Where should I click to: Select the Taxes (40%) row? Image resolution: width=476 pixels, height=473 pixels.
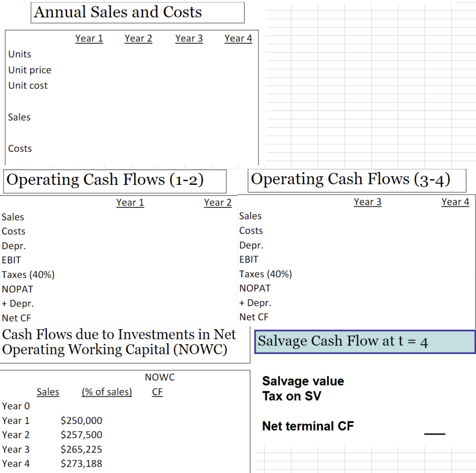[x=28, y=274]
